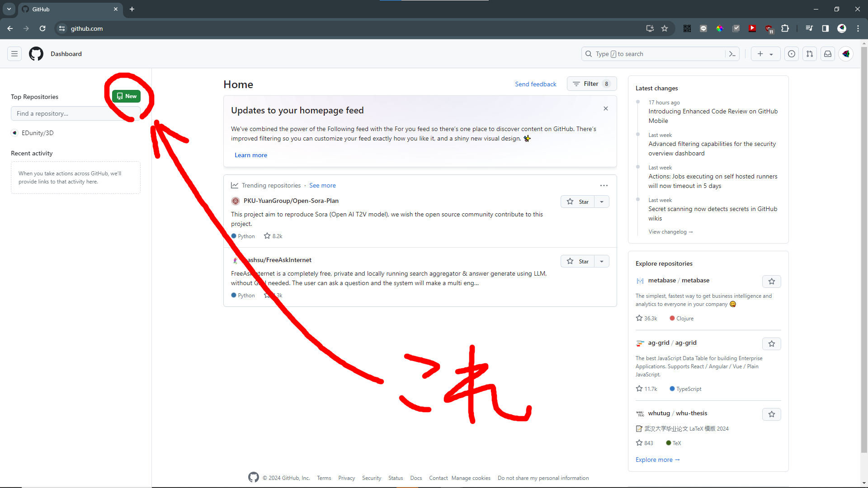
Task: Expand the Create new plus dropdown
Action: [765, 54]
